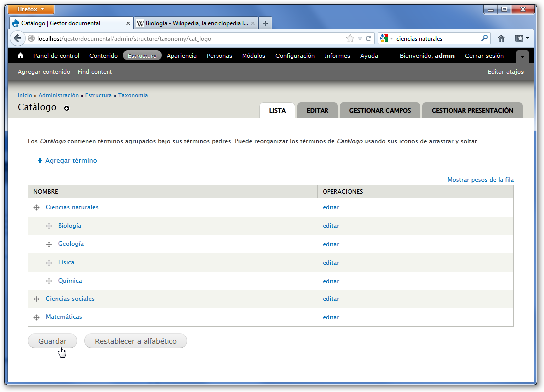The width and height of the screenshot is (544, 392).
Task: Click the plus icon next to Catálogo title
Action: [67, 108]
